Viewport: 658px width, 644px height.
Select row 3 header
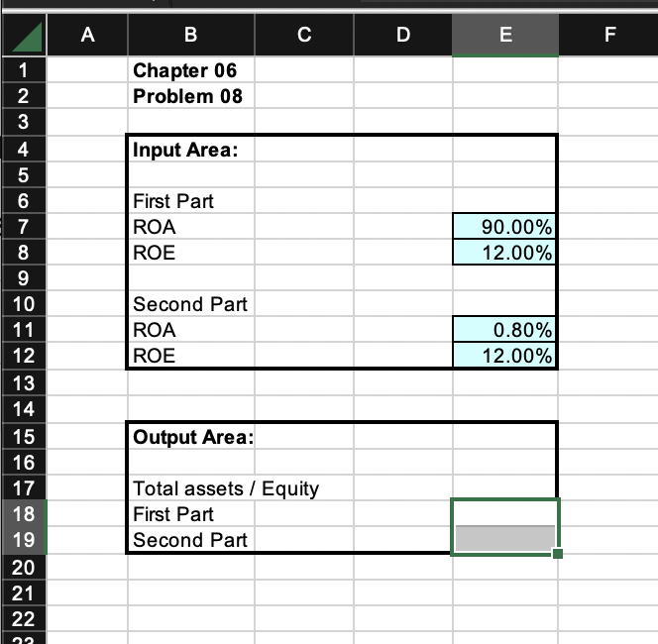coord(24,122)
